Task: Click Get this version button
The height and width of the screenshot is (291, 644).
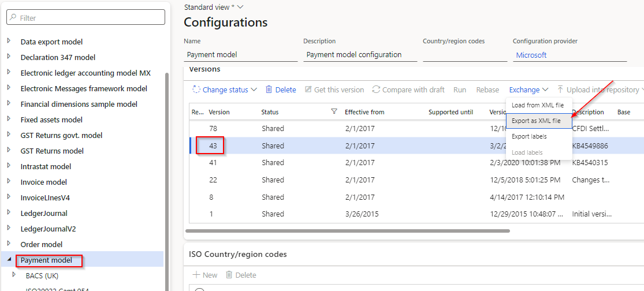Action: coord(334,89)
